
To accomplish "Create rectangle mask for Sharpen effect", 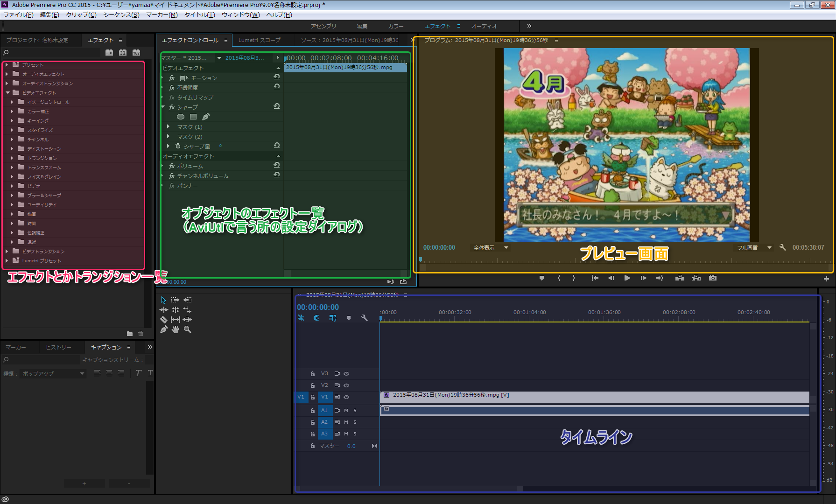I will (x=193, y=117).
